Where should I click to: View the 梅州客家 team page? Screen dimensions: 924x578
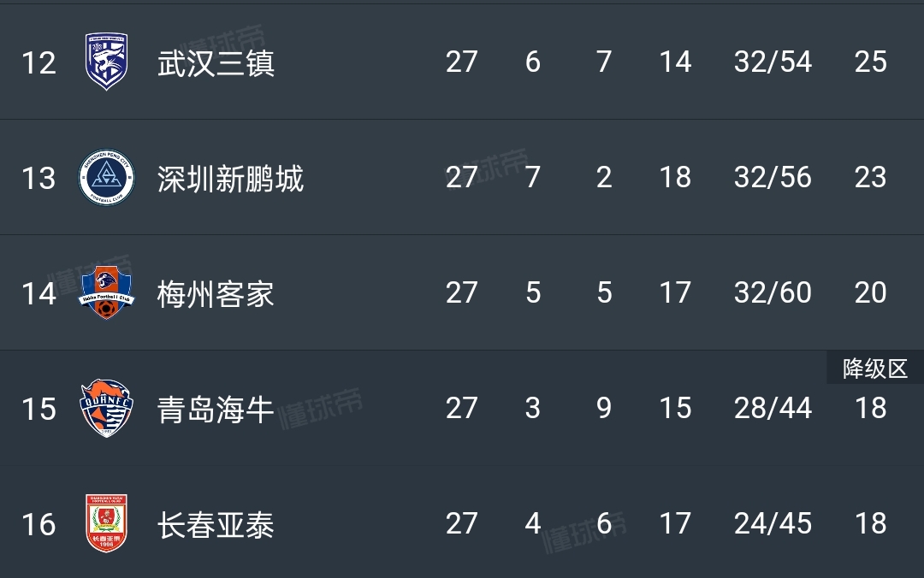[x=216, y=294]
